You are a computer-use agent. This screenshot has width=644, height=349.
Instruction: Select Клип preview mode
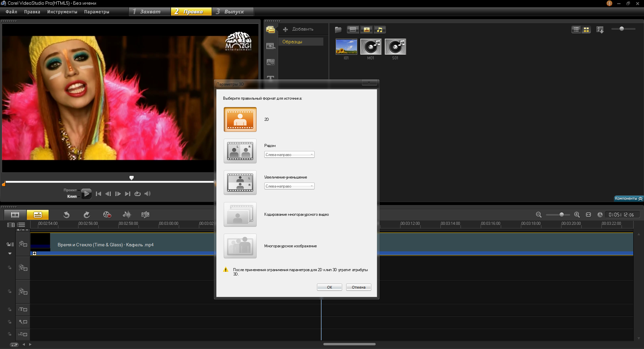(x=72, y=196)
